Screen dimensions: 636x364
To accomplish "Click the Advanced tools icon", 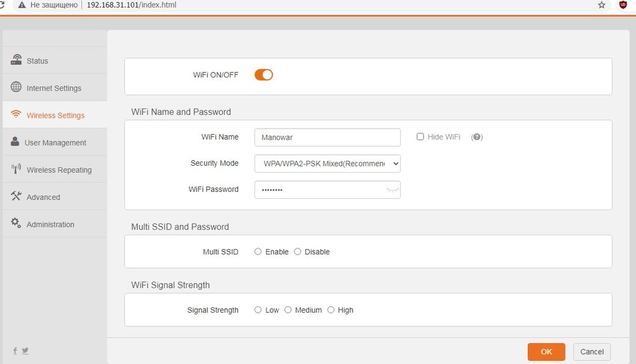I will click(x=16, y=197).
